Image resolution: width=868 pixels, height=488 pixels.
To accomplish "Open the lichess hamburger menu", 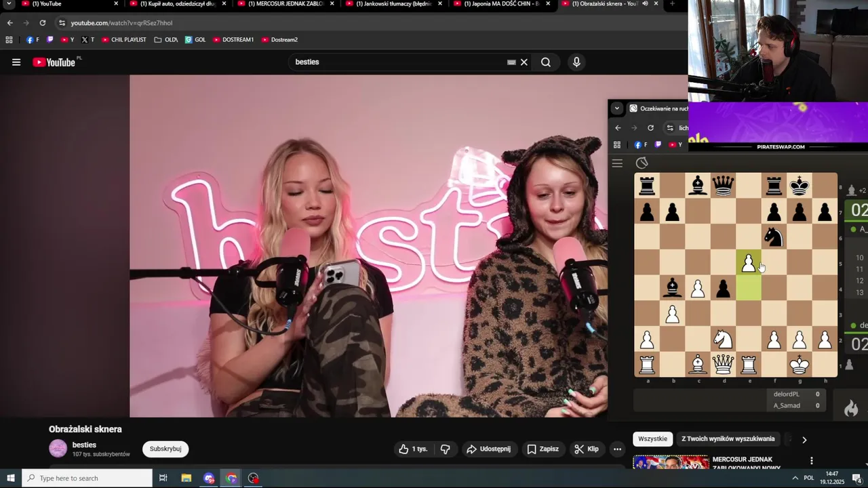I will (617, 163).
